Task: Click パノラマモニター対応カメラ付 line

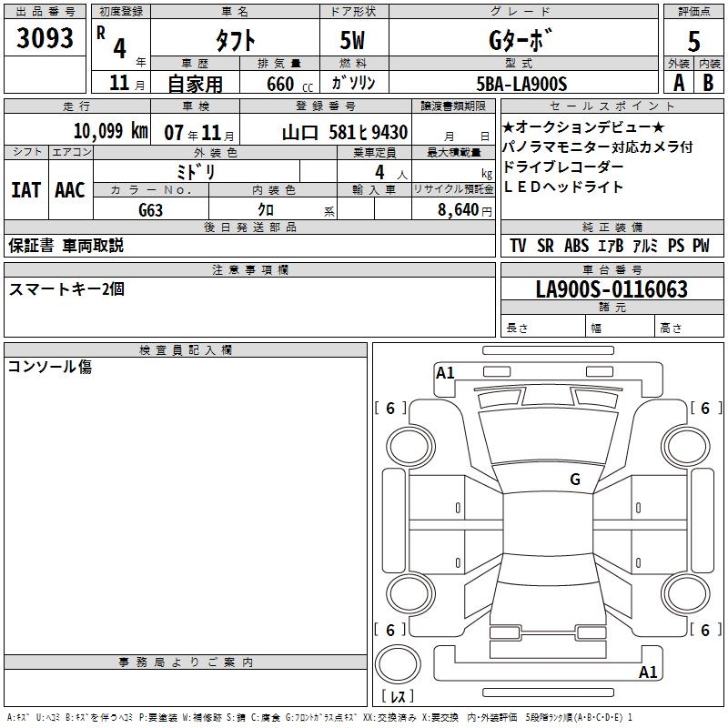Action: (598, 147)
